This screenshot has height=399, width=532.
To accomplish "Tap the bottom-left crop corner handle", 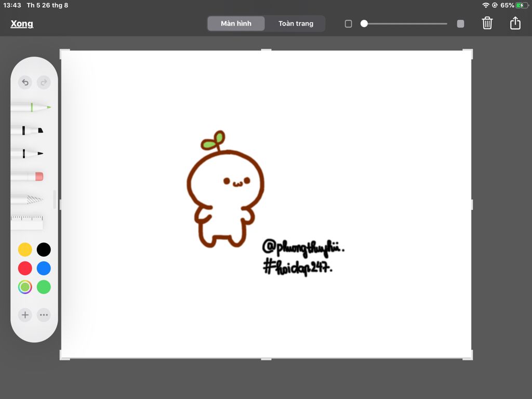I will (63, 356).
